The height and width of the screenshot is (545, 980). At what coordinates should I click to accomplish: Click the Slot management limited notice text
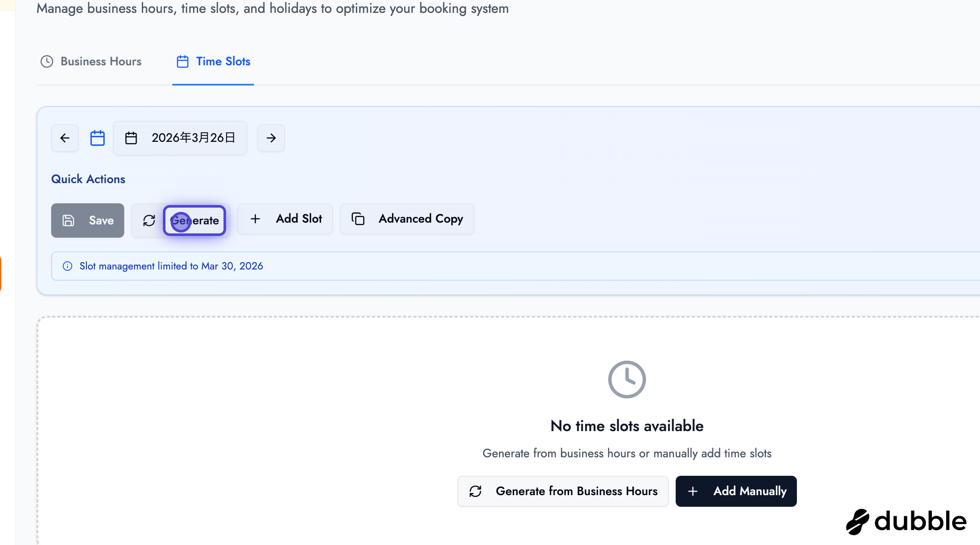click(171, 266)
